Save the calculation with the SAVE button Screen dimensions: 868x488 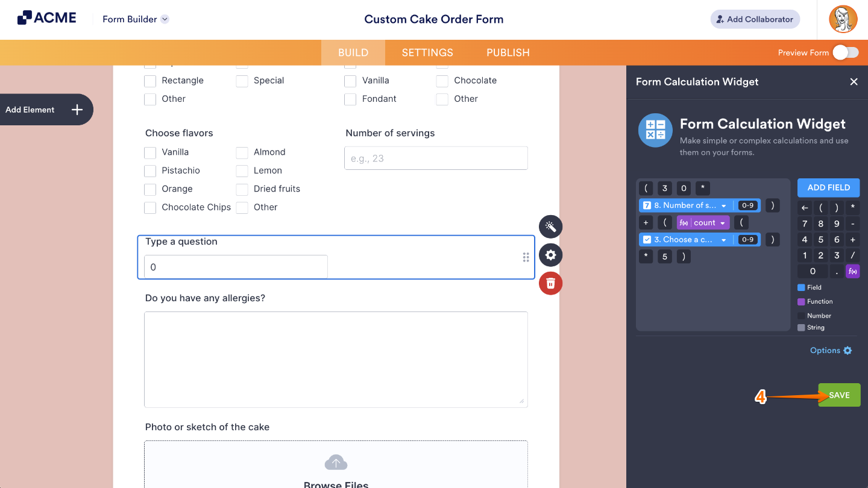[x=839, y=395]
